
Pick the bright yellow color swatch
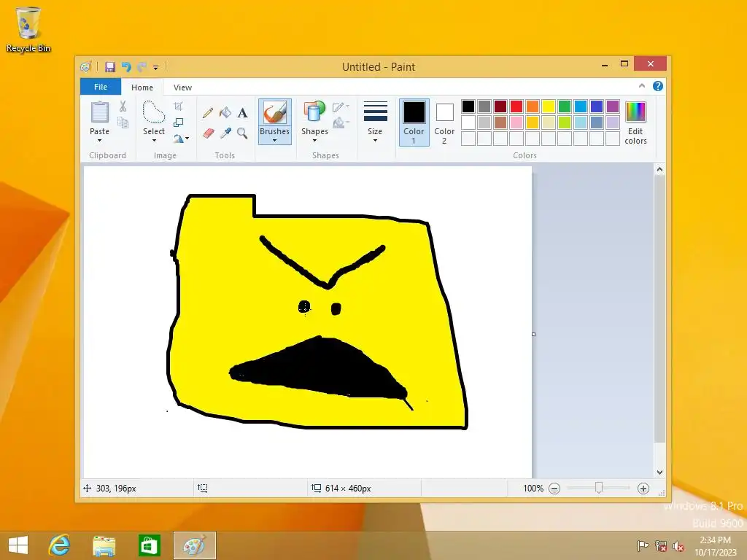click(x=549, y=106)
